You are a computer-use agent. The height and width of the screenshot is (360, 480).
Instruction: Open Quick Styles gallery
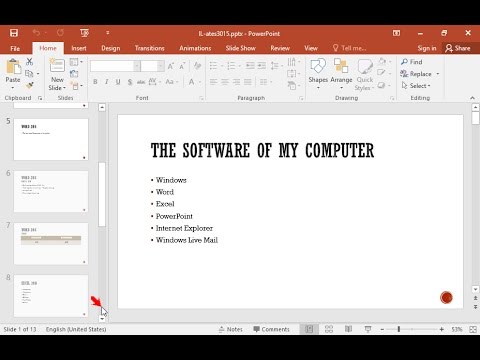click(364, 74)
